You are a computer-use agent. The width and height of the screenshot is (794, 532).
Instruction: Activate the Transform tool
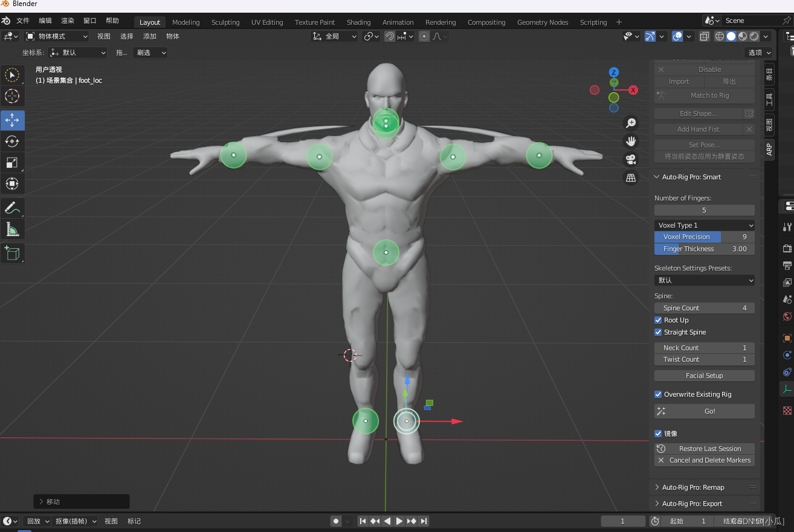[x=12, y=183]
